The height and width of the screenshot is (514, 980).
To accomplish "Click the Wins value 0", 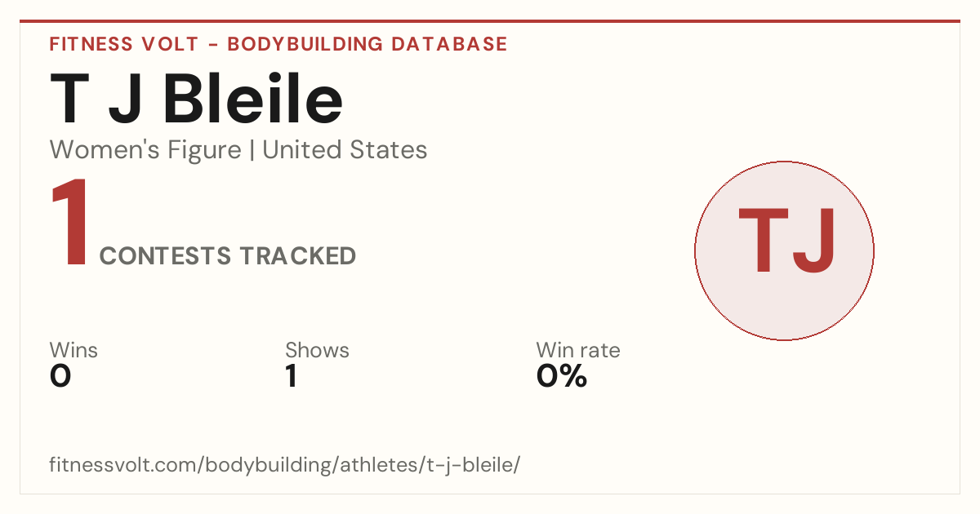I will pyautogui.click(x=60, y=377).
